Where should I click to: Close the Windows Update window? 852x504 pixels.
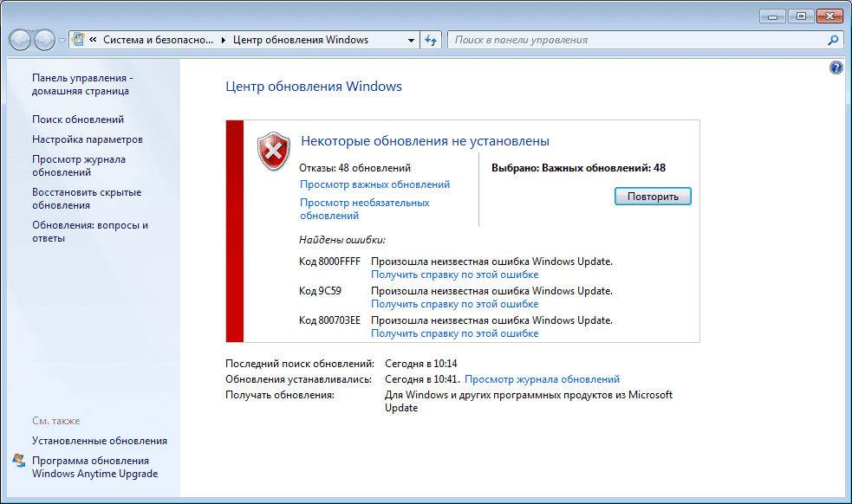[829, 16]
